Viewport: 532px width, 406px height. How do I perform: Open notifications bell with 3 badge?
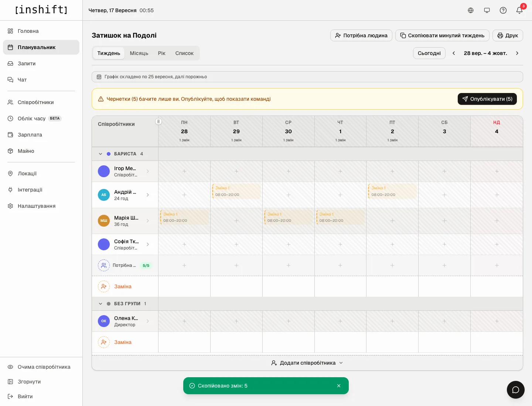tap(519, 10)
